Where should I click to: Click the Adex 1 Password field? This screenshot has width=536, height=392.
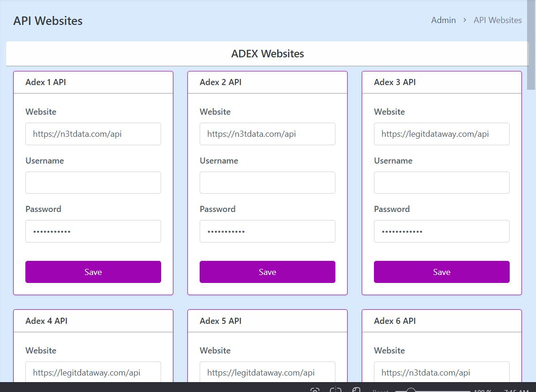(x=93, y=231)
